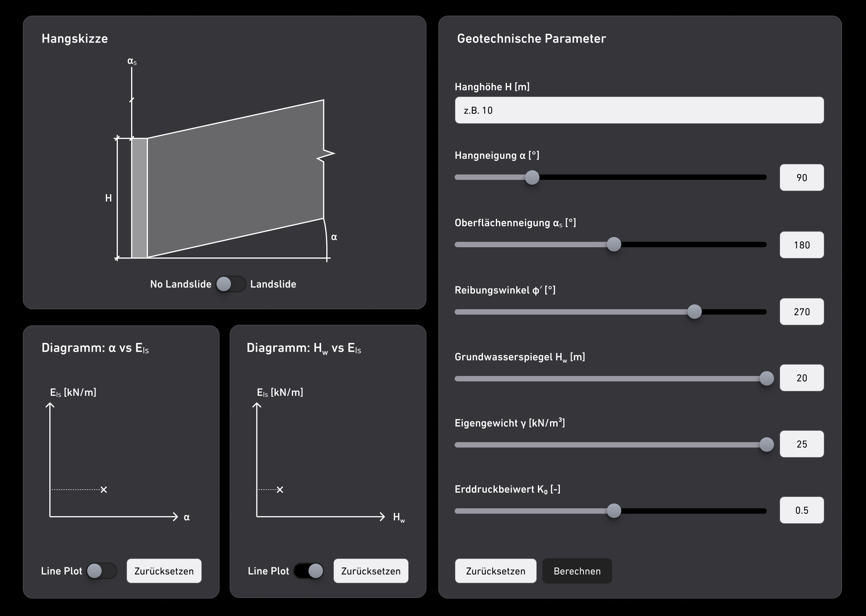Click Zurücksetzen in the Hw vs Els diagram
Screen dimensions: 866x616
click(371, 571)
